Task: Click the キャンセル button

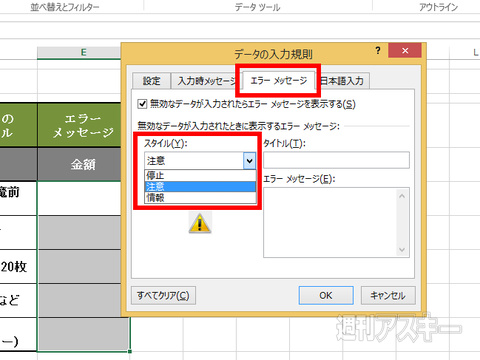Action: pyautogui.click(x=388, y=295)
